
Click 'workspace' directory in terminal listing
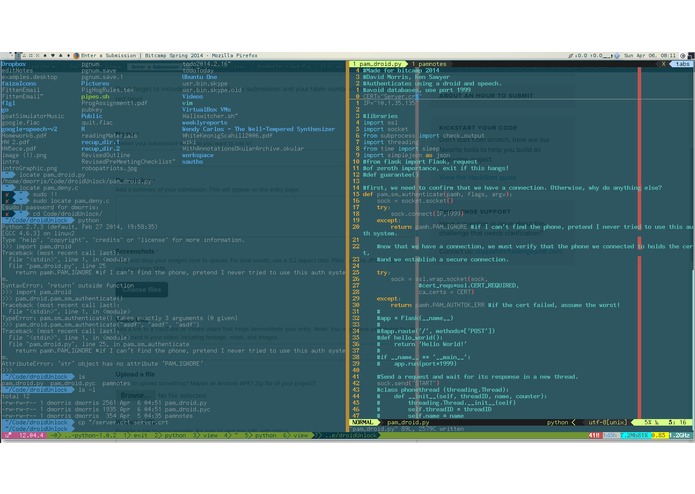tap(197, 155)
